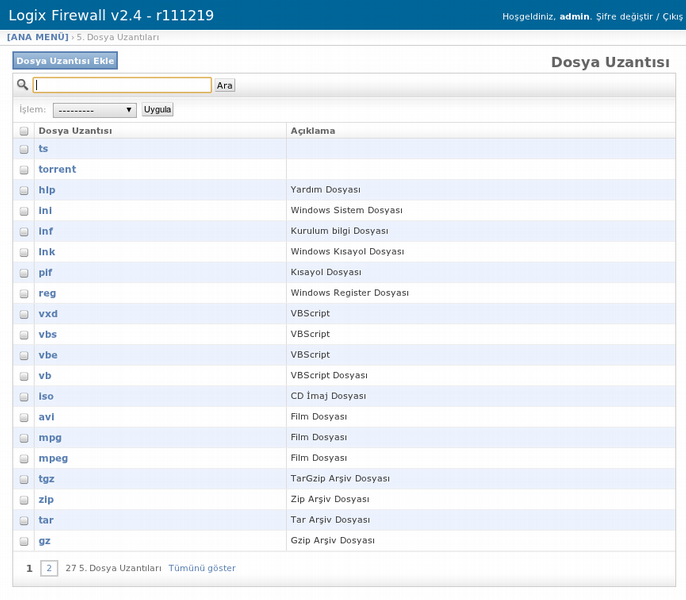This screenshot has height=600, width=686.
Task: Mark the mpeg row checkbox
Action: (24, 459)
